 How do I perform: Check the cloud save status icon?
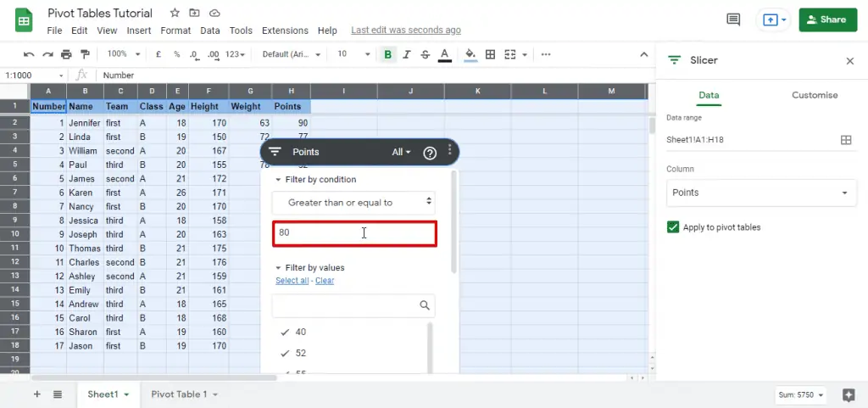tap(214, 13)
